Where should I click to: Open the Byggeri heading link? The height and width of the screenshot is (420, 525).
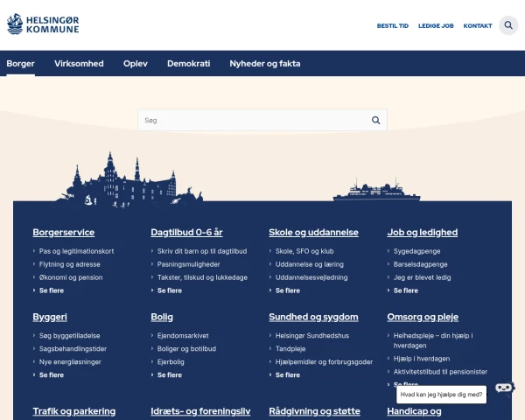(50, 317)
